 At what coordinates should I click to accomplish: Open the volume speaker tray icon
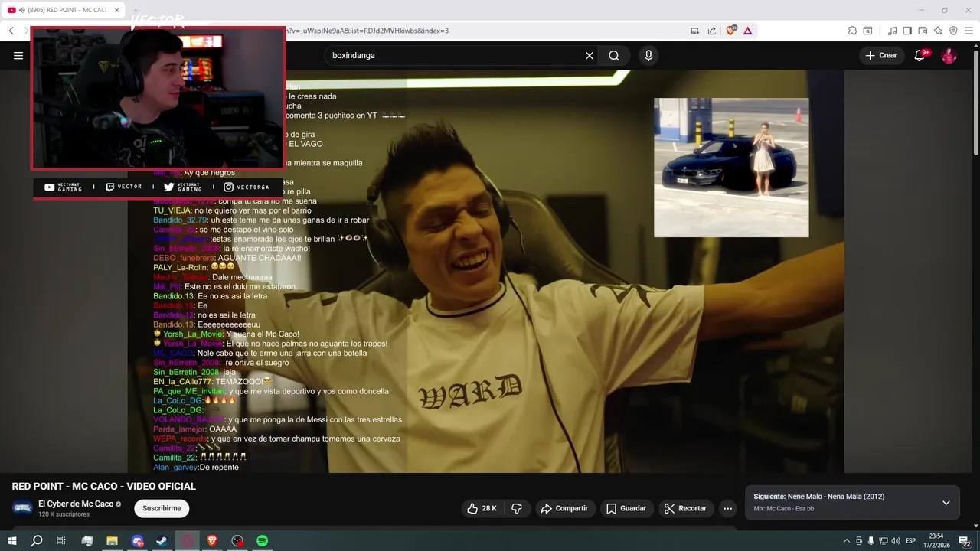895,541
